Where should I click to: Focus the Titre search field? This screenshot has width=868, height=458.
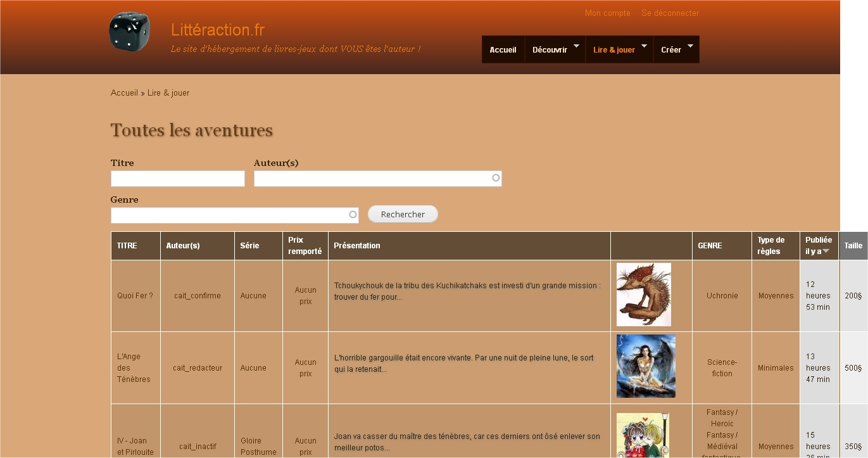177,179
